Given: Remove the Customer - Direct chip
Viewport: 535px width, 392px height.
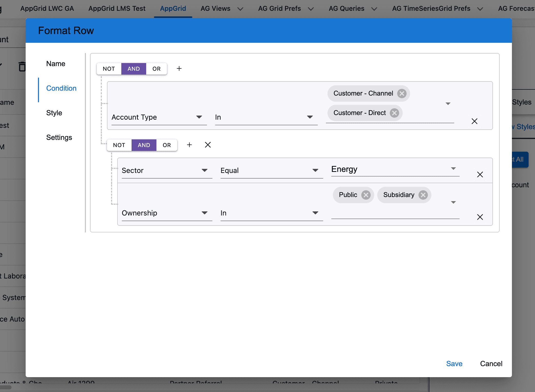Looking at the screenshot, I should point(394,113).
